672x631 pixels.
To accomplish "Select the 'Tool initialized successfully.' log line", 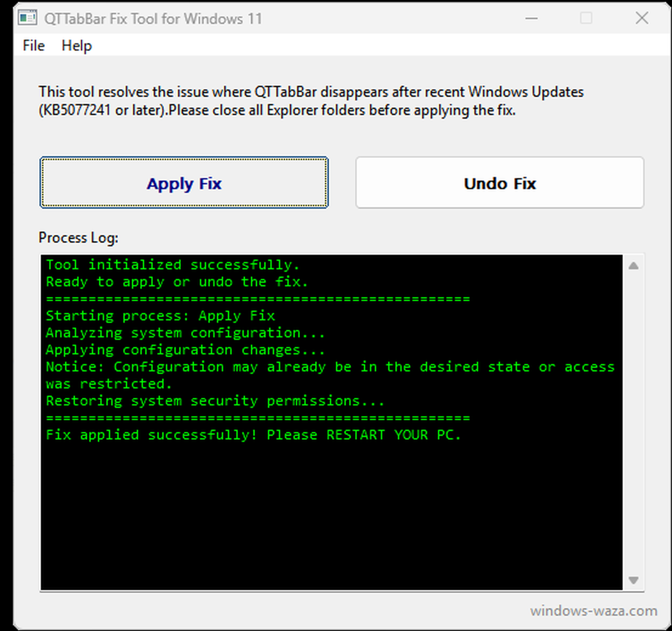I will click(173, 265).
